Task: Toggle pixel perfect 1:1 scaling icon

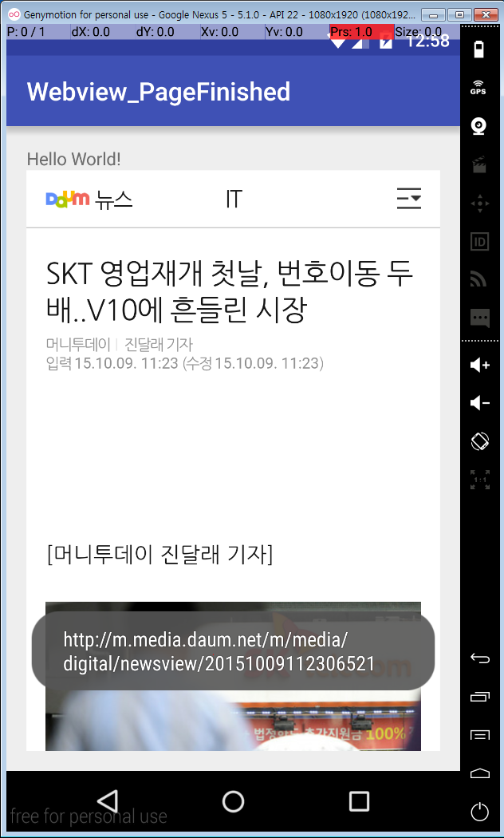Action: click(x=479, y=480)
